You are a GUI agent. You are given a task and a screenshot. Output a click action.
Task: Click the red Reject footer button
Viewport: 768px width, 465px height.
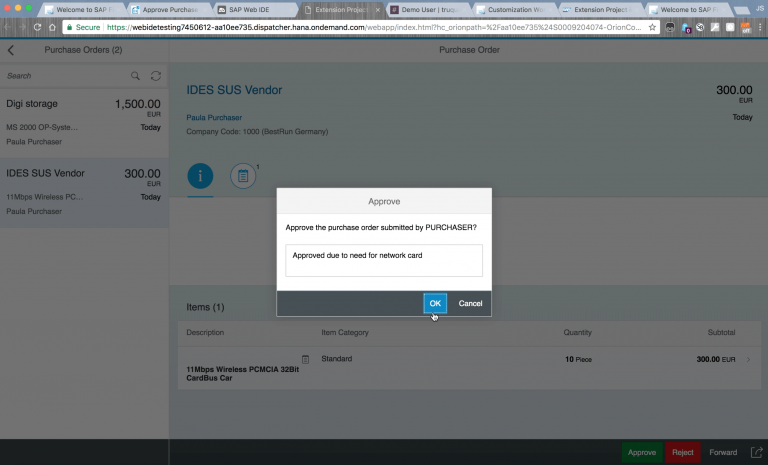click(683, 452)
